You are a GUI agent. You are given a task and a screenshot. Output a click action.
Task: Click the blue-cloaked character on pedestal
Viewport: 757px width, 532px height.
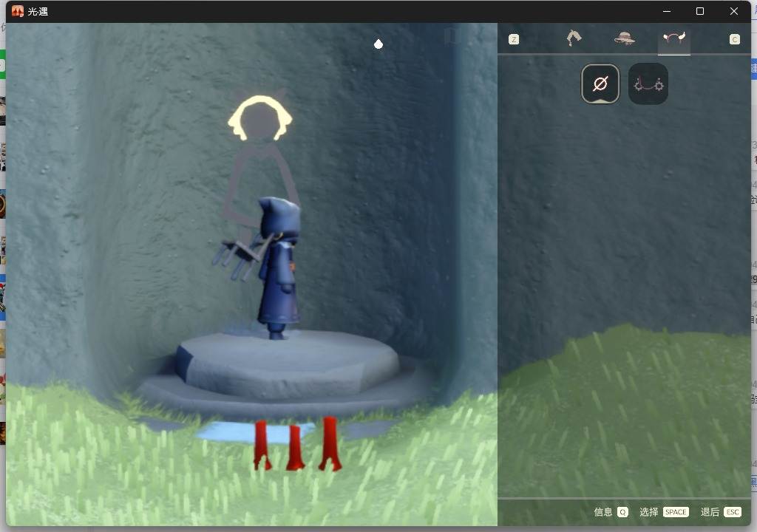pos(278,268)
